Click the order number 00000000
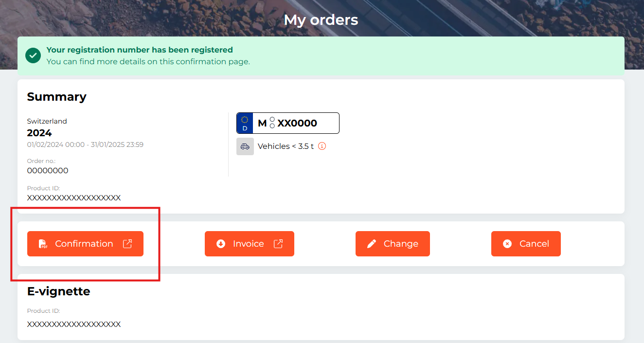 (48, 171)
